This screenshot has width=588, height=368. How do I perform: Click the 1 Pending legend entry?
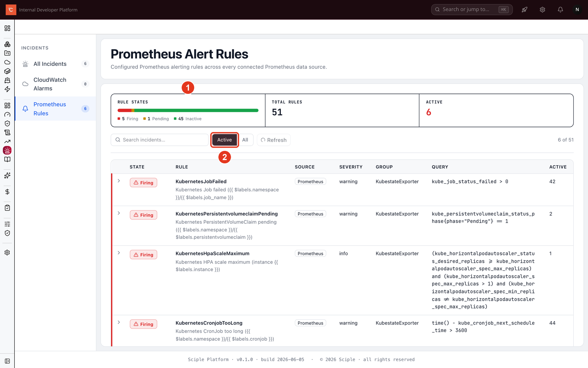pos(156,119)
